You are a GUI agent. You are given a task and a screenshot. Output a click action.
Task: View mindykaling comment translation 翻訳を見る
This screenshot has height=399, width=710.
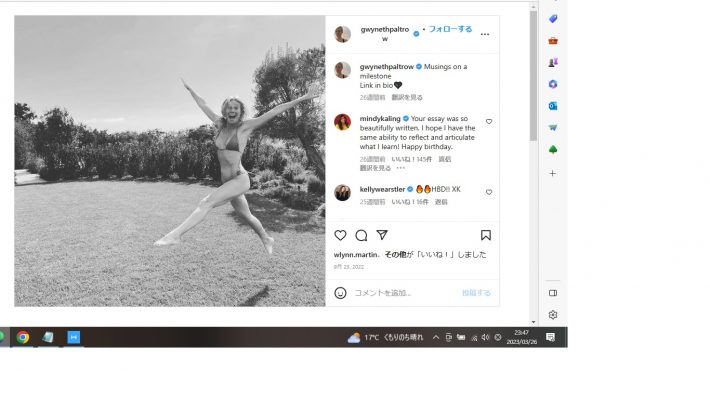(x=375, y=168)
